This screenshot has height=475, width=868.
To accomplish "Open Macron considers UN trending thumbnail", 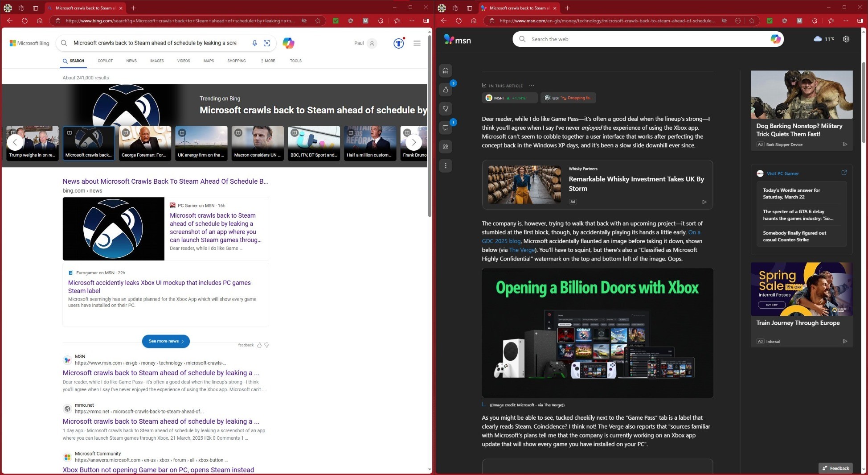I will click(x=258, y=143).
